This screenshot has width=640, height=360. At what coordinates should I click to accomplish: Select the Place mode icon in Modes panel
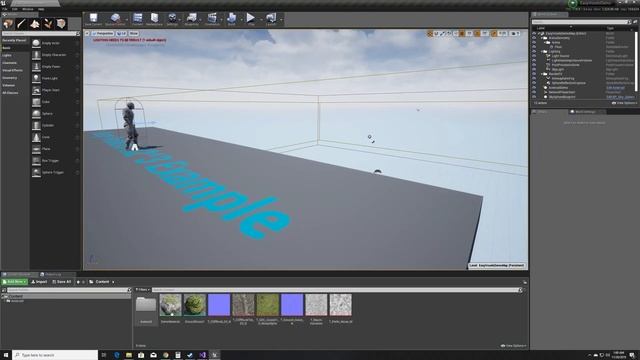point(8,24)
